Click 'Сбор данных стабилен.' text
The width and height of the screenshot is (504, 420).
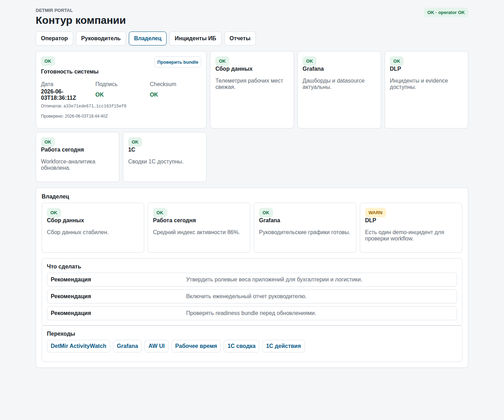click(78, 232)
